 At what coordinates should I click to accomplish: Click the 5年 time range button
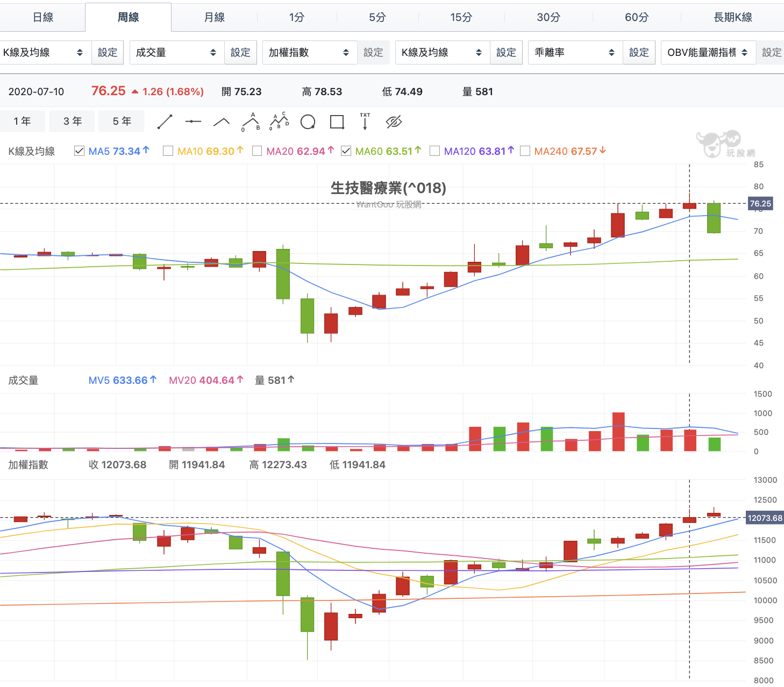click(x=121, y=121)
